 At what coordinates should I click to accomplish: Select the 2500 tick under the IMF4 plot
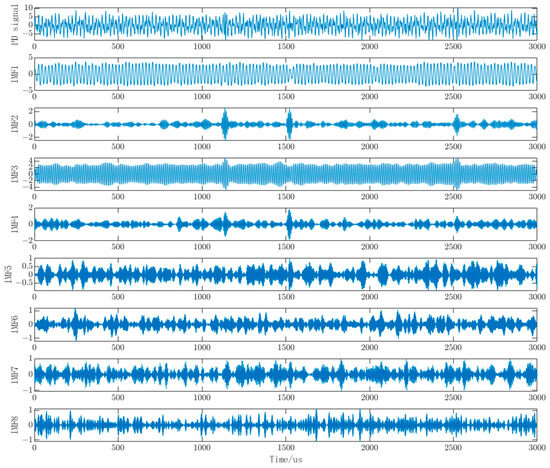point(453,247)
